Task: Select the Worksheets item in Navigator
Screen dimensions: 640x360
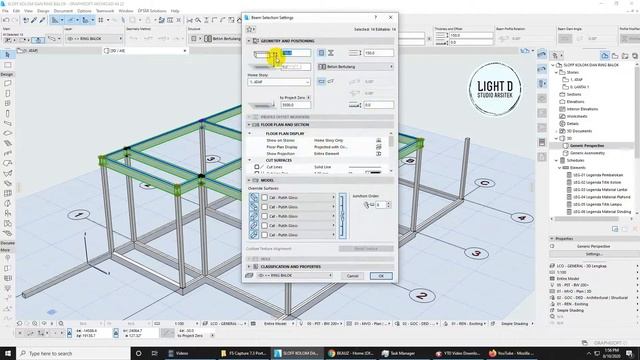Action: click(x=577, y=116)
